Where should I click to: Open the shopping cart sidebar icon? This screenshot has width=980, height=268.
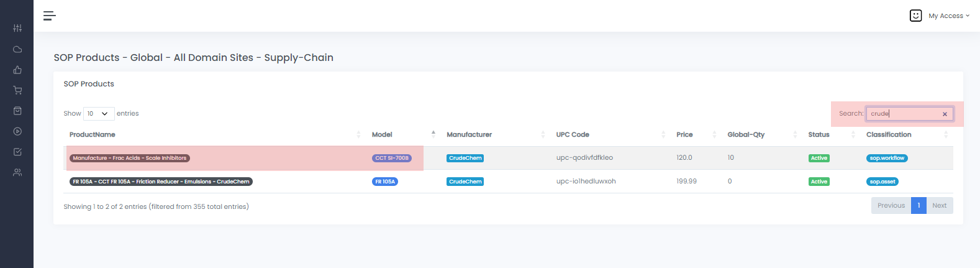click(x=17, y=90)
